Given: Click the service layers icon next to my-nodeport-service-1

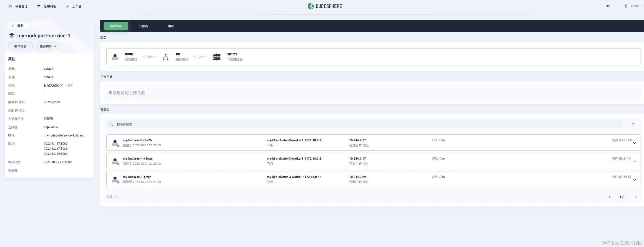Looking at the screenshot, I should tap(12, 36).
